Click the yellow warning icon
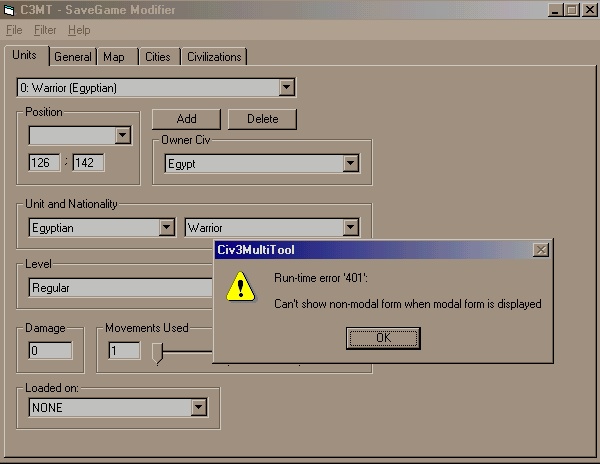The width and height of the screenshot is (600, 464). coord(240,288)
